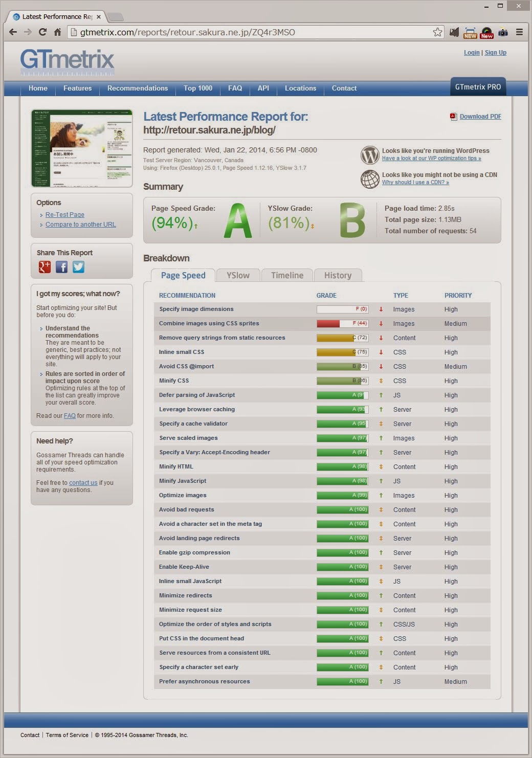Screen dimensions: 532x758
Task: Switch to the Timeline breakdown tab
Action: (x=287, y=275)
